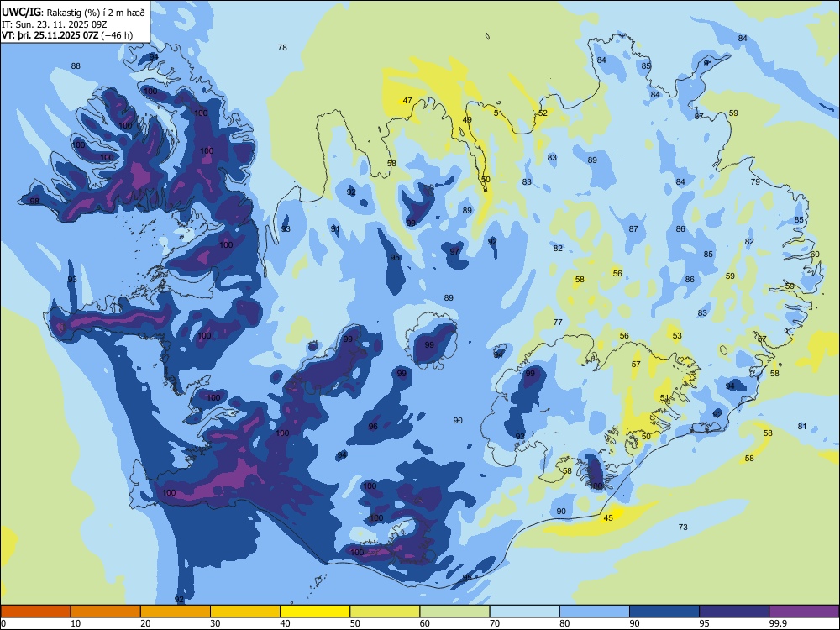Pick the dark indigo 95–99.9 legend swatch
Viewport: 840px width, 630px height.
pos(734,612)
